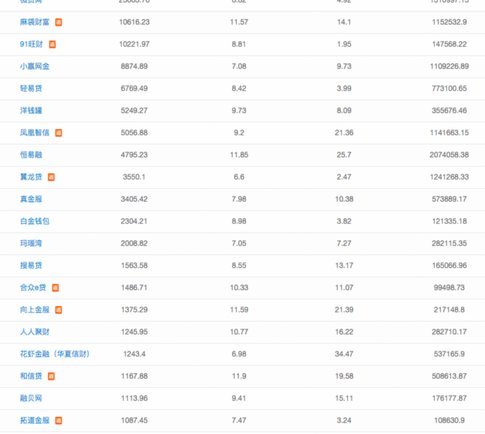Click the orange badge next to 91旺财

click(x=52, y=44)
